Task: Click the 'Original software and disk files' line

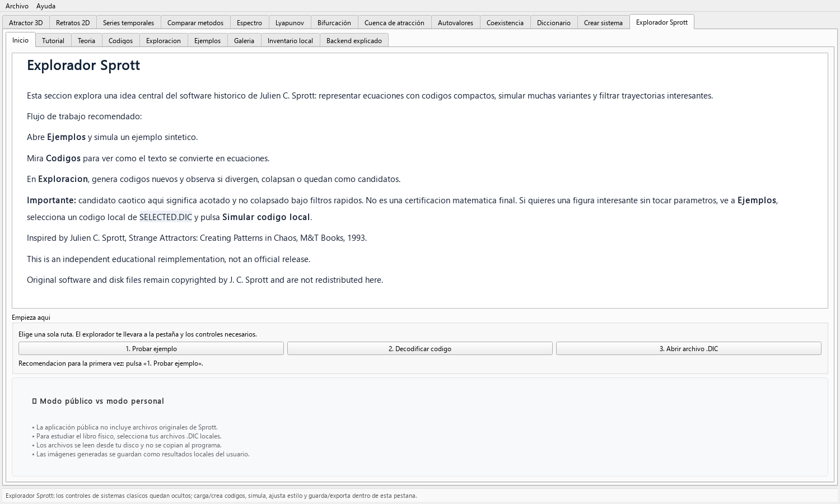Action: 205,280
